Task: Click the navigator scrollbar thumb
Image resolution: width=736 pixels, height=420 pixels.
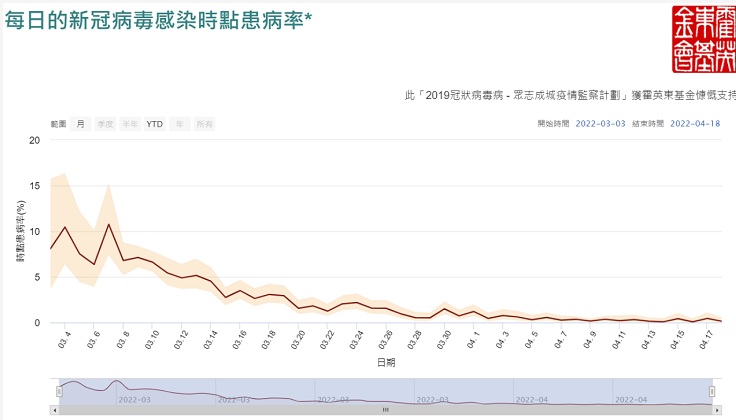Action: click(x=385, y=409)
